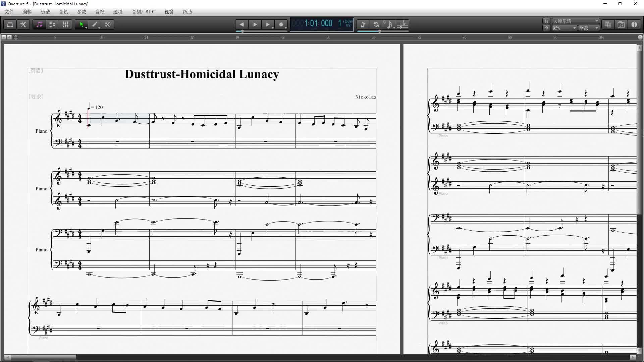The image size is (644, 362).
Task: Switch to score view with the purple notes icon
Action: [x=39, y=24]
